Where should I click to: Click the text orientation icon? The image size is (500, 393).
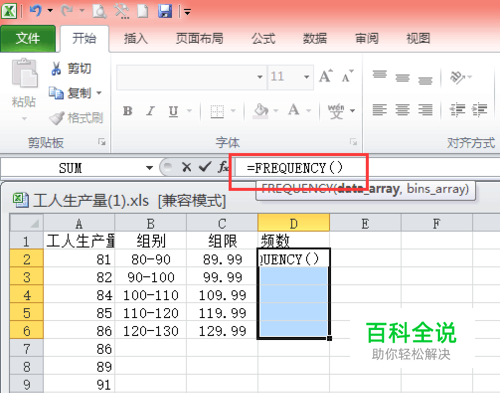[457, 77]
